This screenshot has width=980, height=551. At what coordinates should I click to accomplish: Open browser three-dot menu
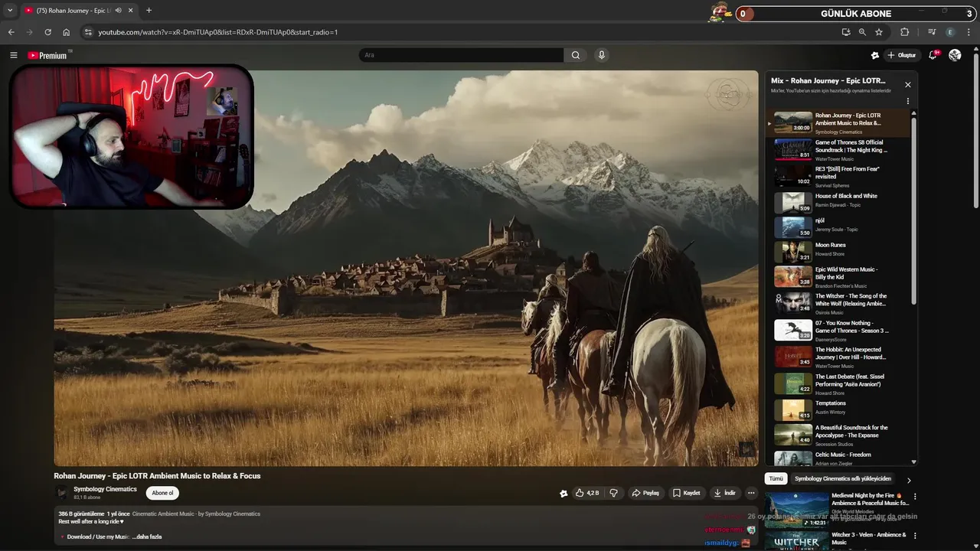coord(969,32)
